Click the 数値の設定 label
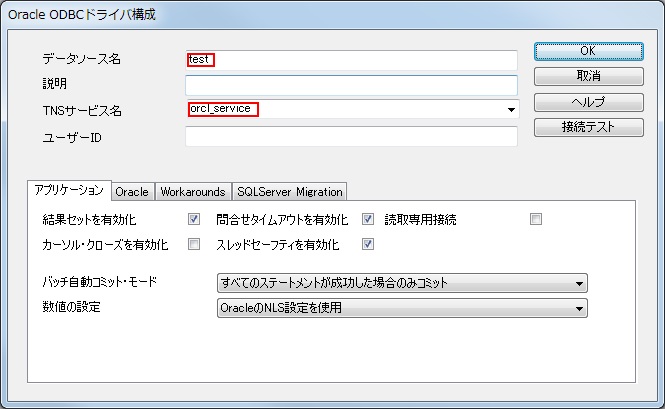665x409 pixels. point(71,307)
